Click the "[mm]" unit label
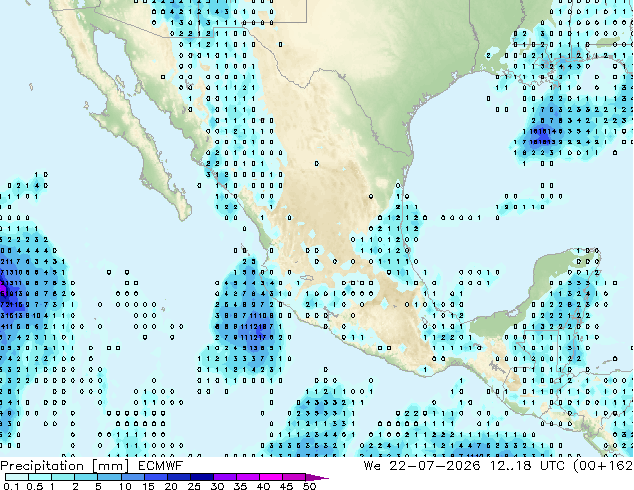This screenshot has height=490, width=634. [x=110, y=466]
